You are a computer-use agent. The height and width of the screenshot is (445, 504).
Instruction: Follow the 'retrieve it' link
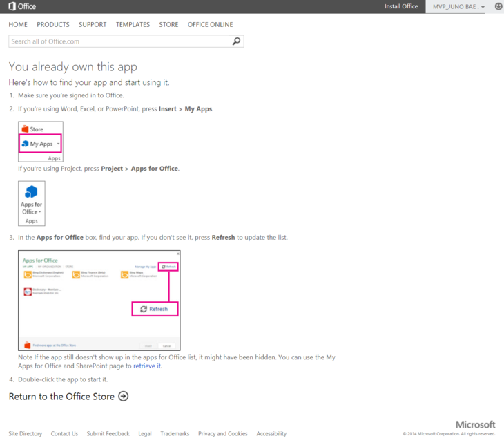click(147, 366)
